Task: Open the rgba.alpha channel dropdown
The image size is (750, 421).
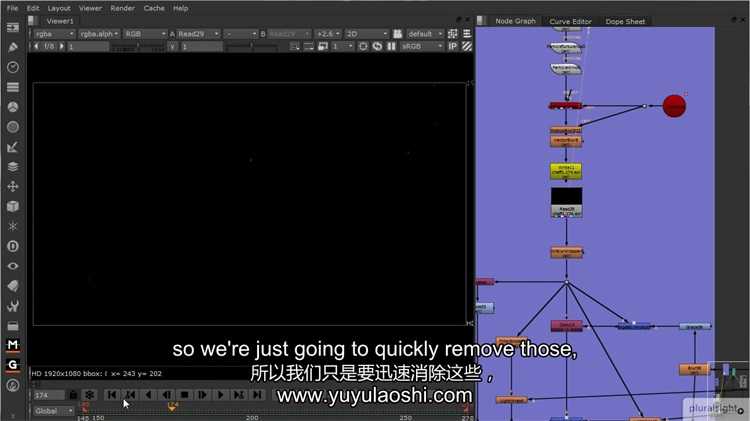Action: (x=99, y=34)
